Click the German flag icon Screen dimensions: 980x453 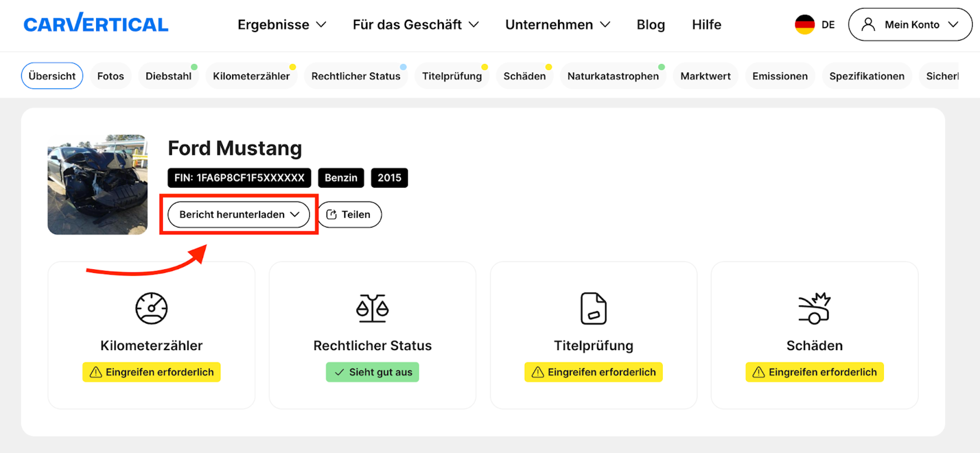coord(805,25)
